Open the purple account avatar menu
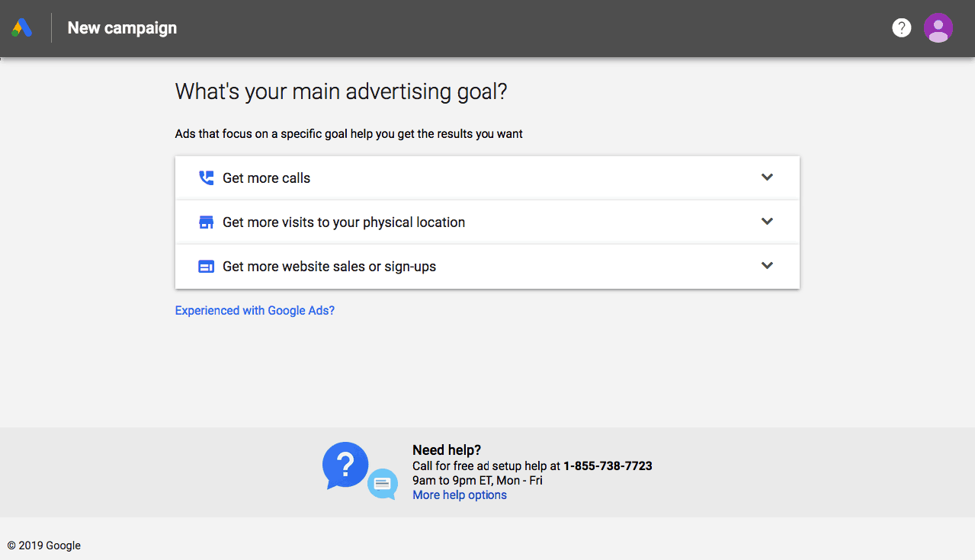Viewport: 975px width, 560px height. (938, 28)
